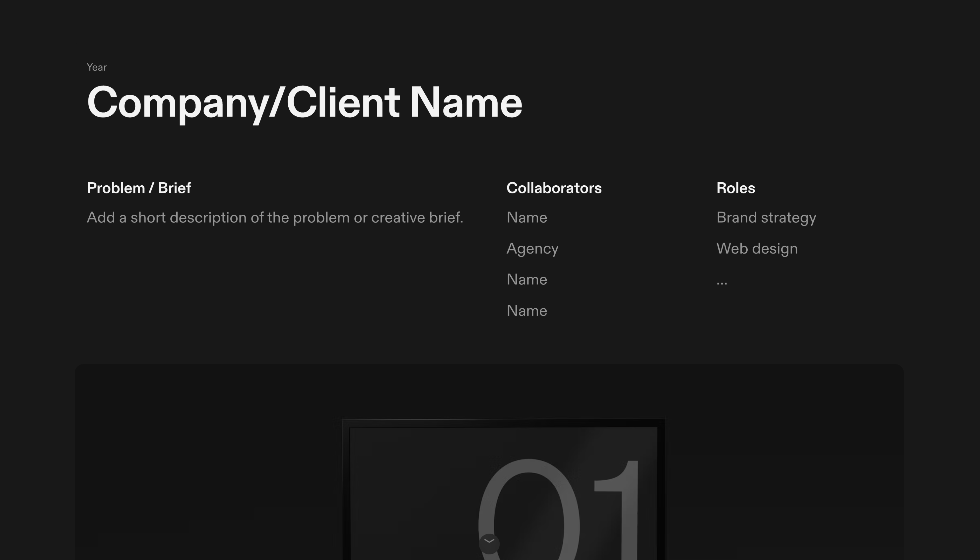Screen dimensions: 980x560
Task: Click the 'Collaborators' column heading
Action: click(x=554, y=188)
